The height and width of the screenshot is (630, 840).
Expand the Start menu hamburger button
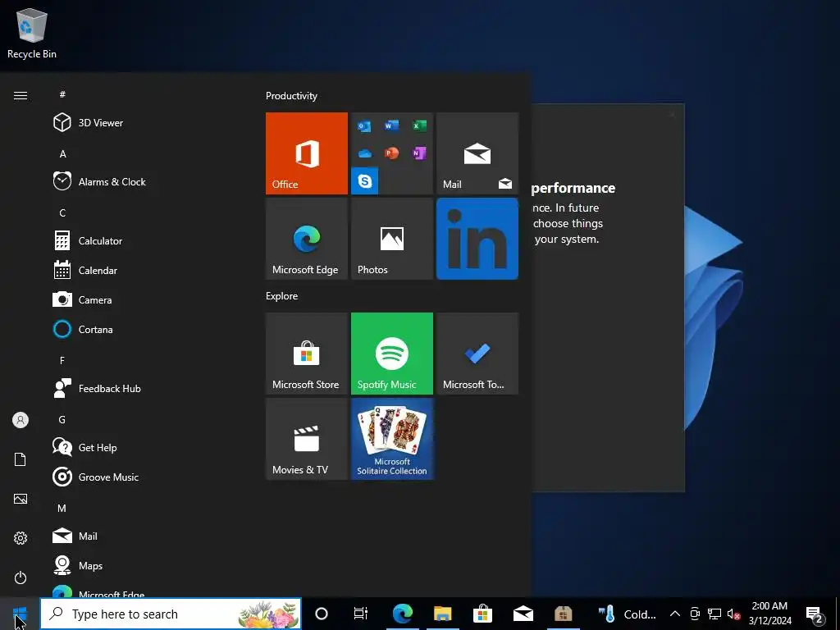click(x=21, y=95)
